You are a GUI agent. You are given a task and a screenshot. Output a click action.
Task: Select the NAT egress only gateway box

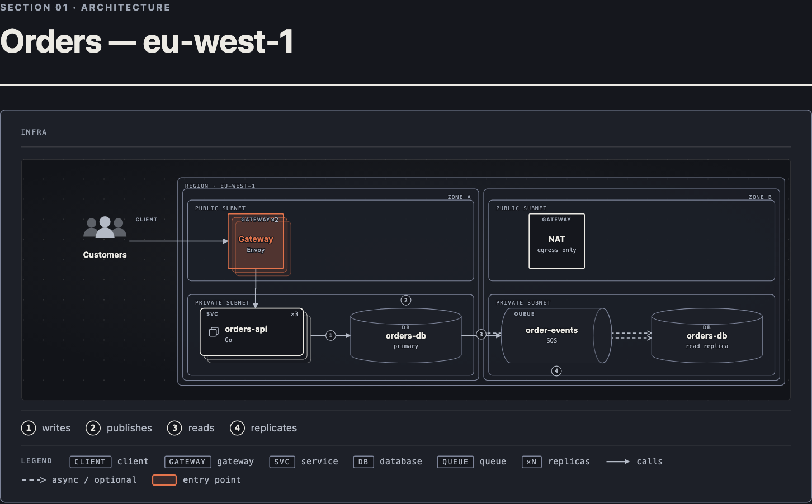pyautogui.click(x=556, y=241)
